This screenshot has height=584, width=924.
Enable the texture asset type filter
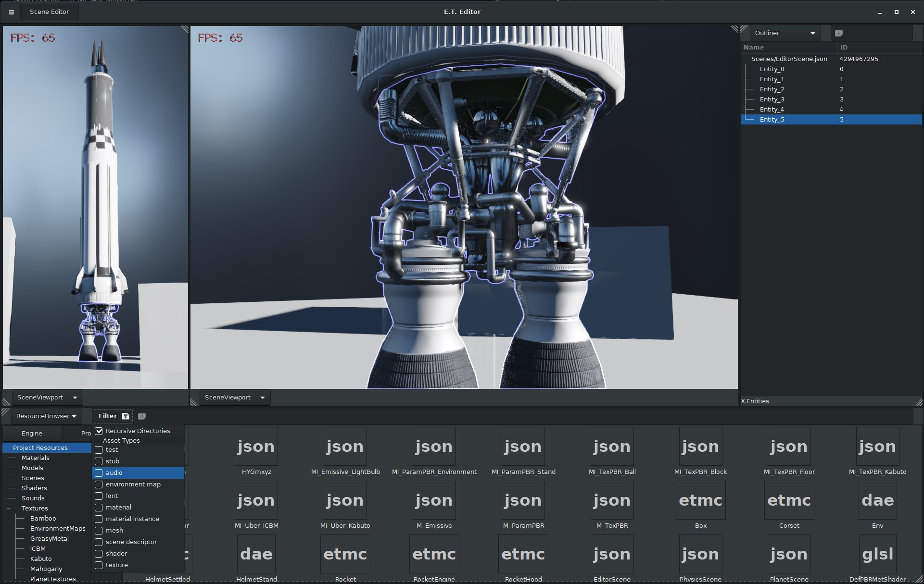(x=99, y=565)
